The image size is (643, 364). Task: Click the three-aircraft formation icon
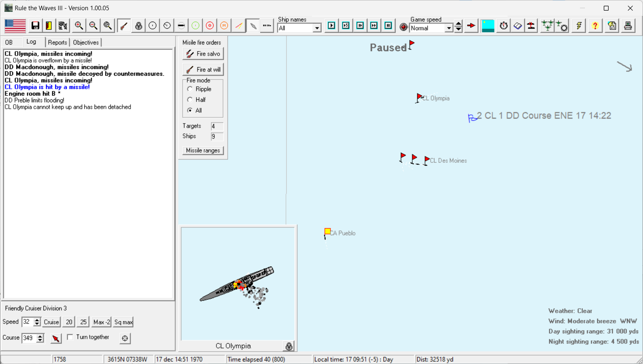click(547, 26)
